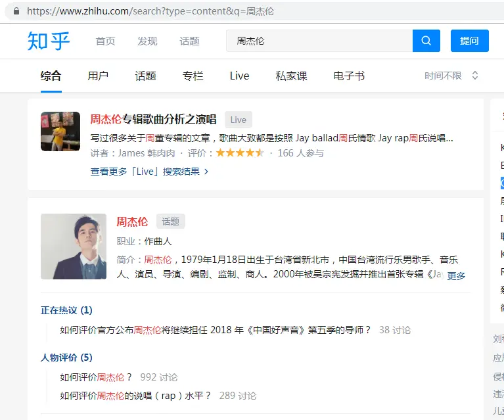Click the search box containing 周杰伦
Image resolution: width=504 pixels, height=420 pixels.
point(319,41)
